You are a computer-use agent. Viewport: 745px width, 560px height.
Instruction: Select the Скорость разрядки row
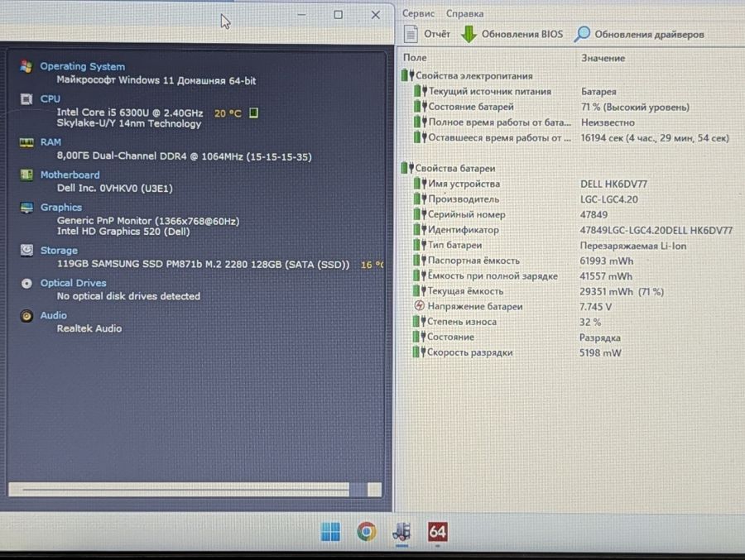517,352
